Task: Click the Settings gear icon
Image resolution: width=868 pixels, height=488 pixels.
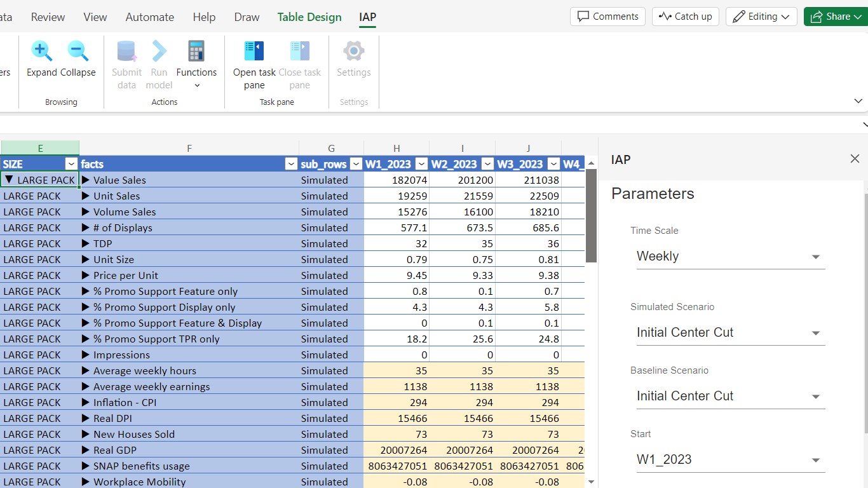Action: (x=353, y=51)
